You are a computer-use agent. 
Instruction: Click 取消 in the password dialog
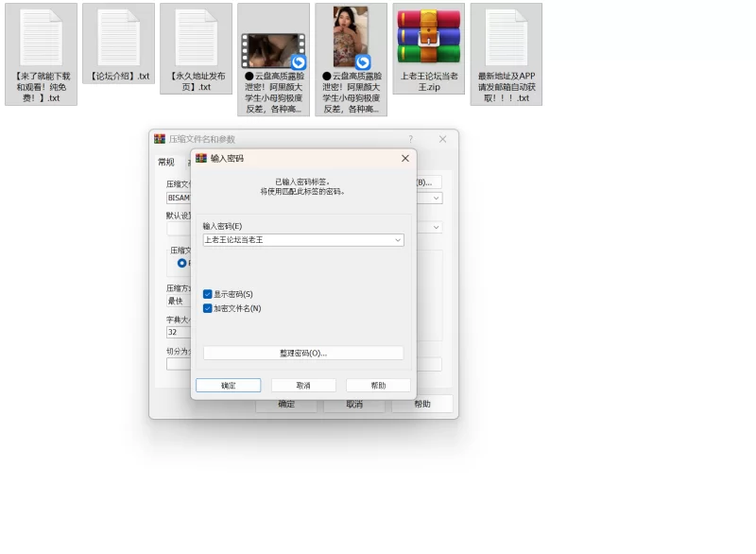click(x=303, y=386)
